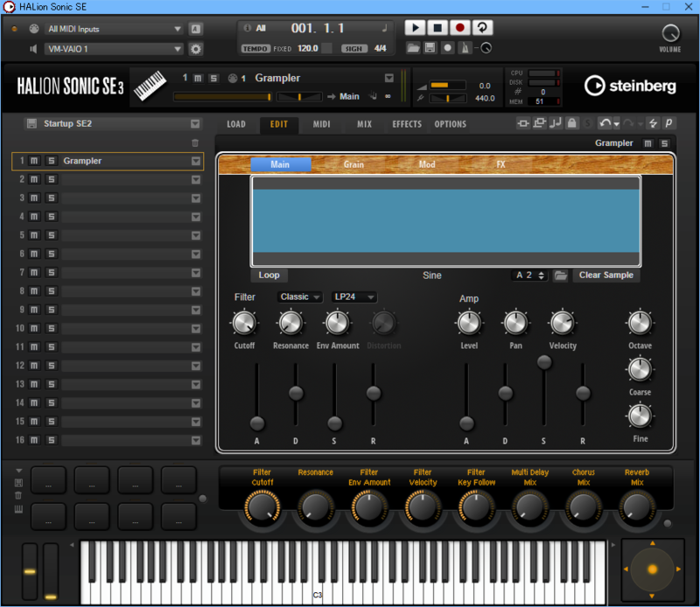700x607 pixels.
Task: Click the piano keyboard program icon
Action: coord(150,86)
